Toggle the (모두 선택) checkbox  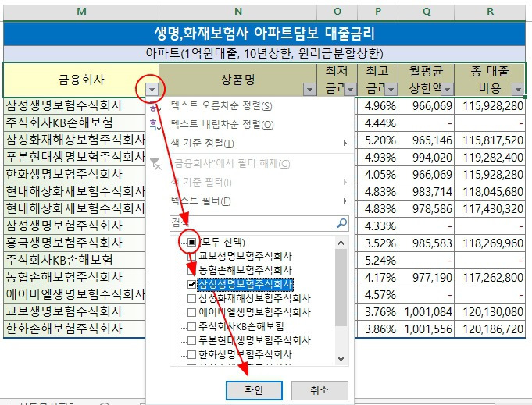click(x=191, y=242)
